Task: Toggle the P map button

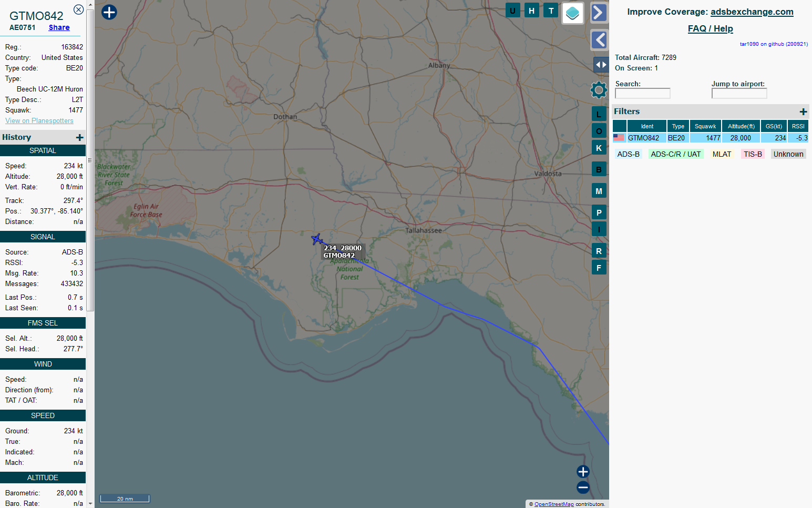Action: [599, 212]
